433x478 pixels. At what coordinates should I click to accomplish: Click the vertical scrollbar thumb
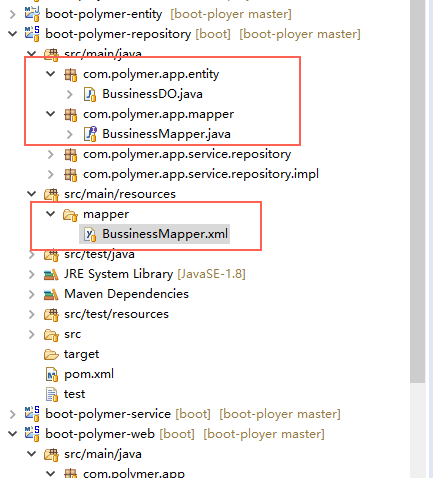click(x=418, y=191)
